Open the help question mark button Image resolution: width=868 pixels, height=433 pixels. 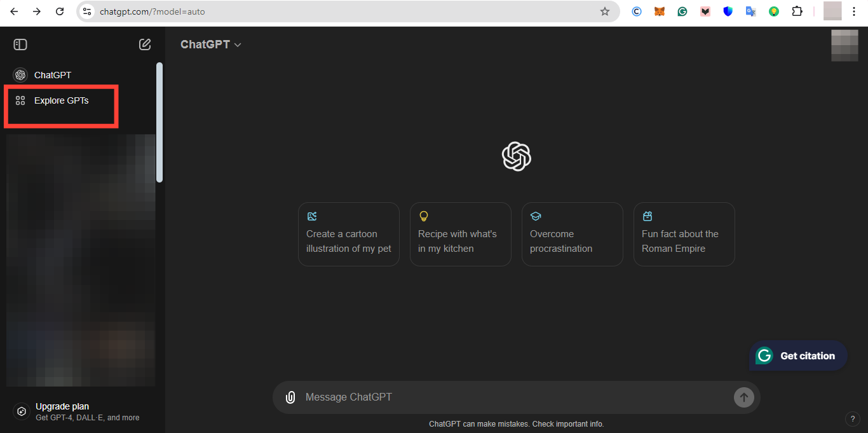pos(852,418)
